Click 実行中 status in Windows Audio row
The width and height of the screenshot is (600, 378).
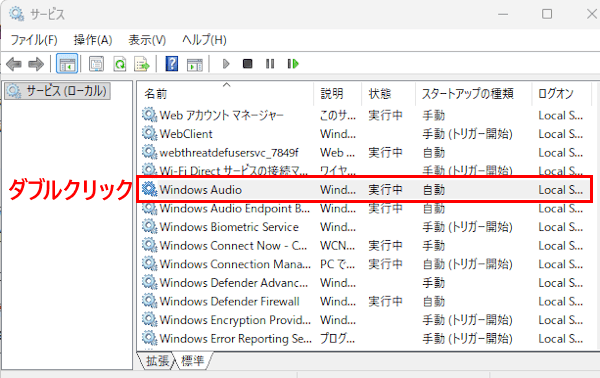385,189
